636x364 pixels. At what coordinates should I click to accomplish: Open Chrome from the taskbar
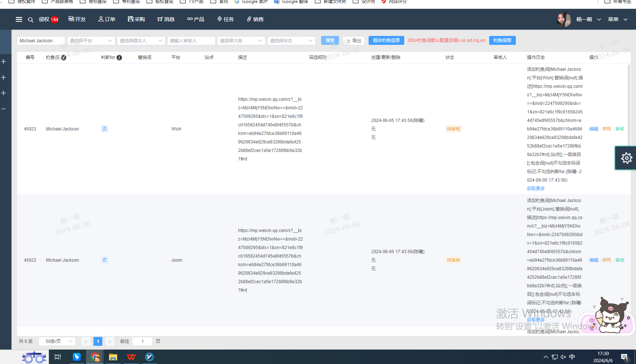(x=95, y=357)
